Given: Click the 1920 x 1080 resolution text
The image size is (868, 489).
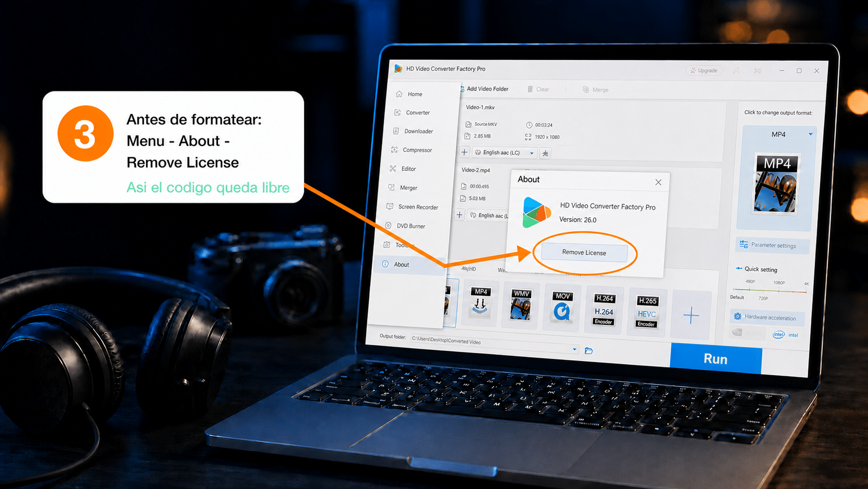Looking at the screenshot, I should point(547,137).
